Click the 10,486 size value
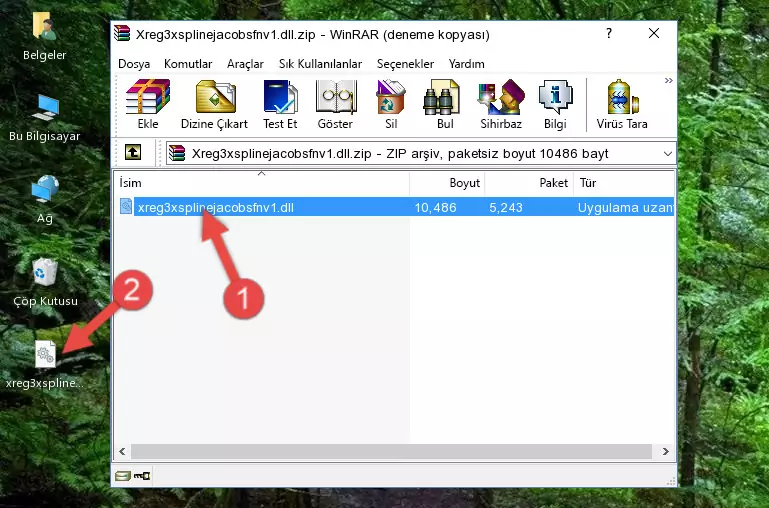The image size is (769, 508). tap(436, 207)
